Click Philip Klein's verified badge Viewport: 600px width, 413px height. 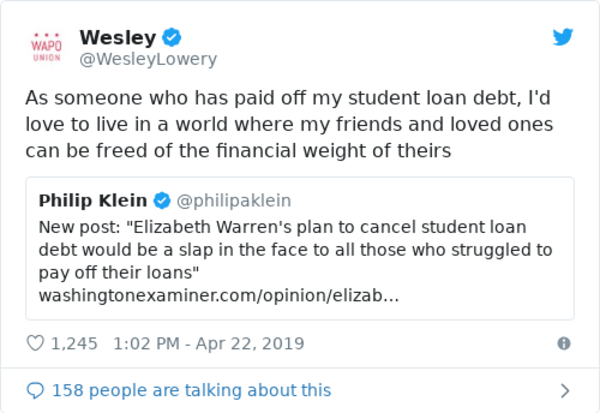(x=165, y=200)
